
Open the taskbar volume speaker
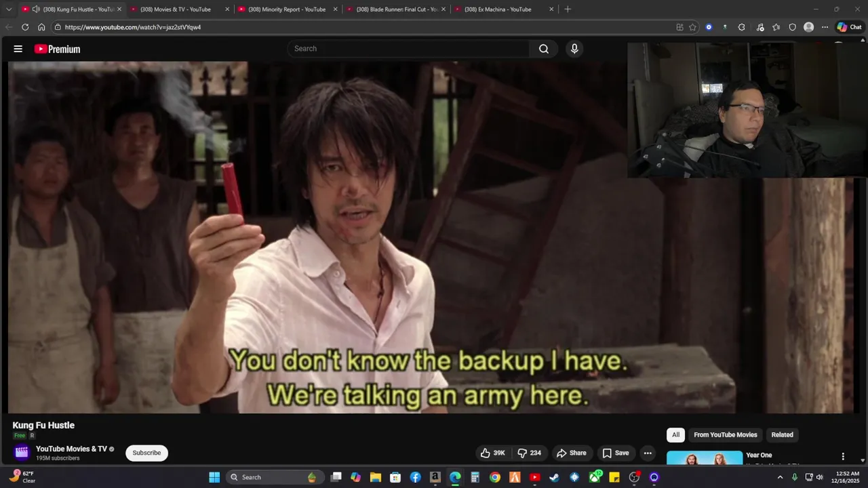pos(819,477)
